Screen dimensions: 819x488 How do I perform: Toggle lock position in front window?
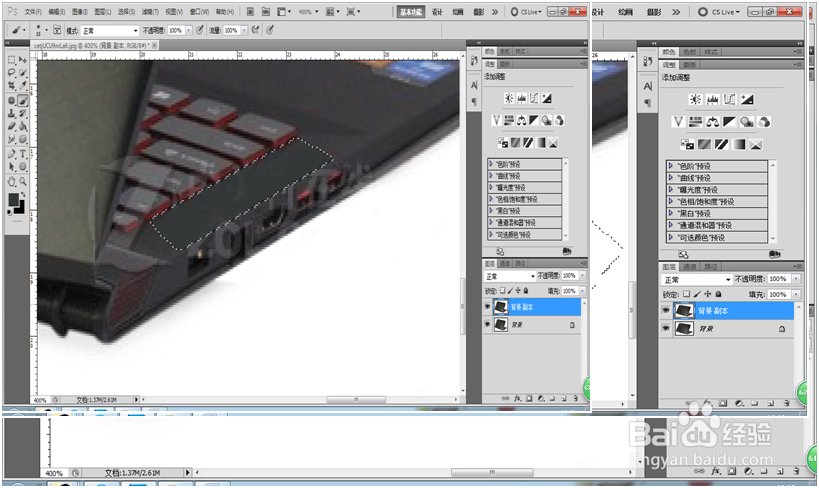(x=518, y=291)
